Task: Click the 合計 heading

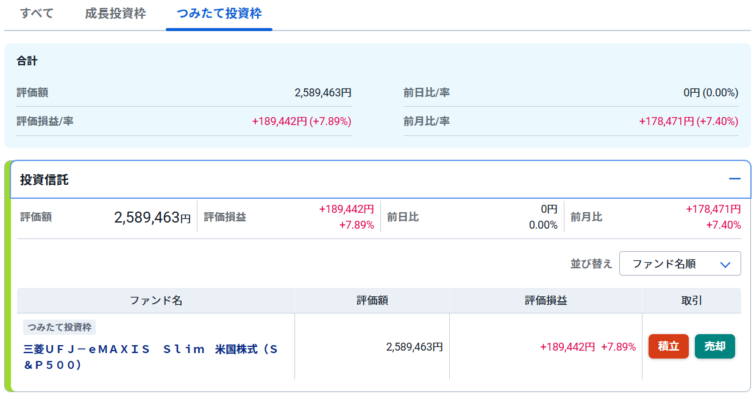Action: click(27, 61)
